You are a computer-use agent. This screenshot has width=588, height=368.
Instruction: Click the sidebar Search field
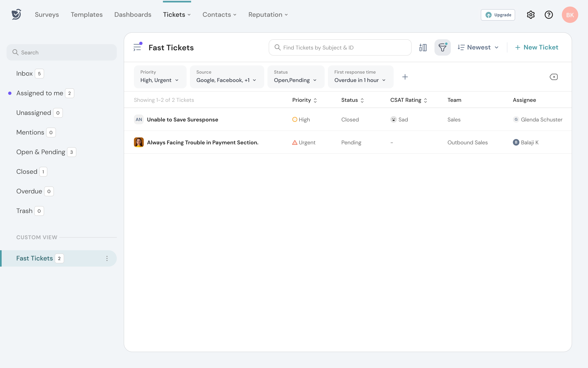point(61,52)
